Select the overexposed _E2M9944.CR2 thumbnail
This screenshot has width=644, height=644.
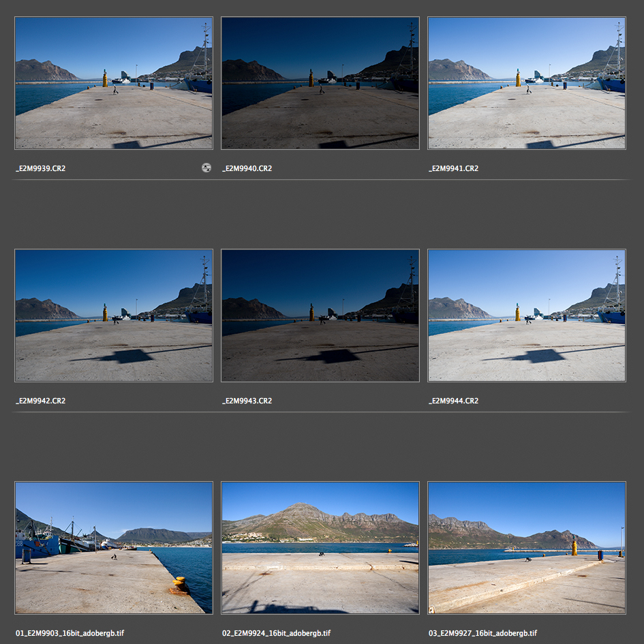(x=526, y=316)
